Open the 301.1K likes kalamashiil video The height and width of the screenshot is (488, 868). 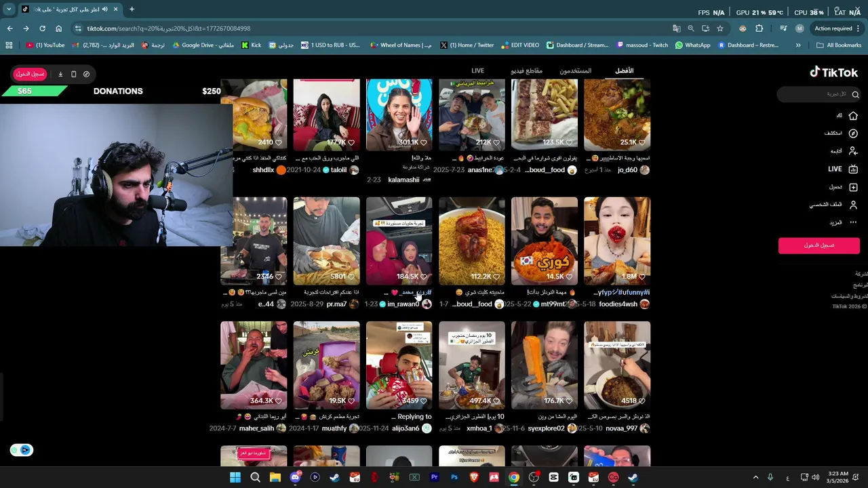click(399, 115)
